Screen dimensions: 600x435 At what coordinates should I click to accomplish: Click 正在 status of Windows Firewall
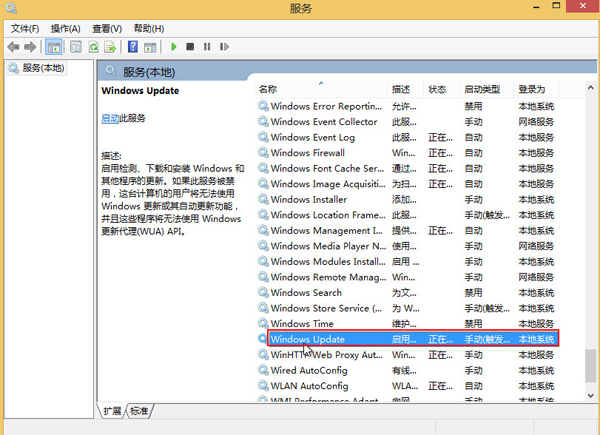tap(440, 153)
